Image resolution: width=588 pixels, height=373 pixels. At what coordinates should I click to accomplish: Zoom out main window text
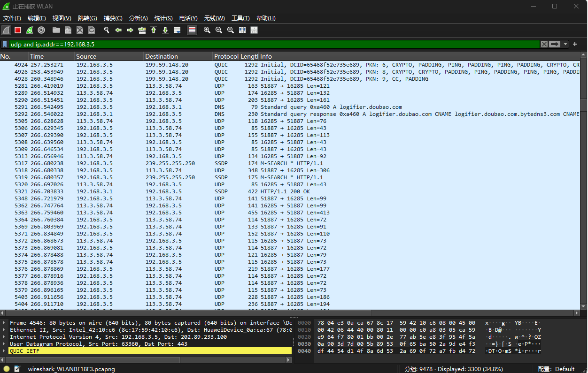[x=219, y=30]
